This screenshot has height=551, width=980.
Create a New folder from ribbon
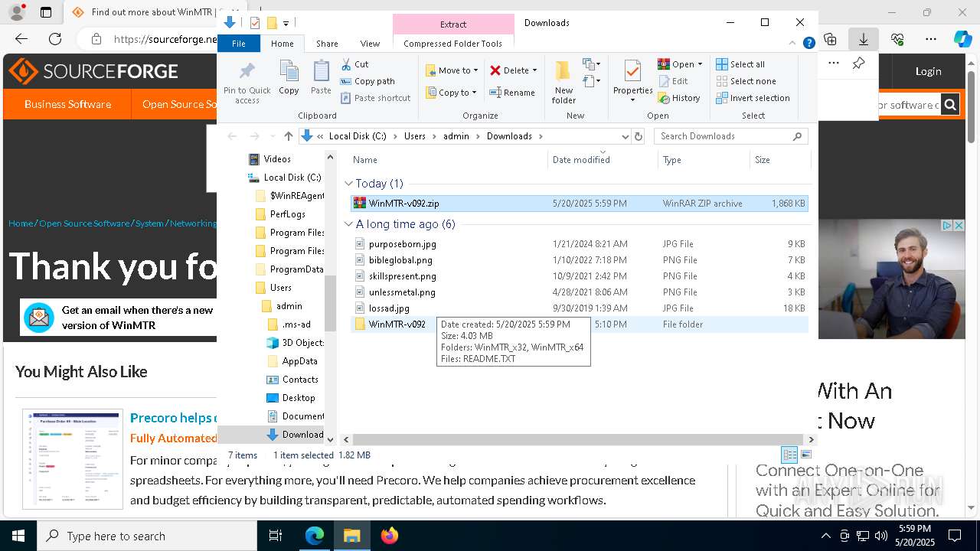[563, 81]
